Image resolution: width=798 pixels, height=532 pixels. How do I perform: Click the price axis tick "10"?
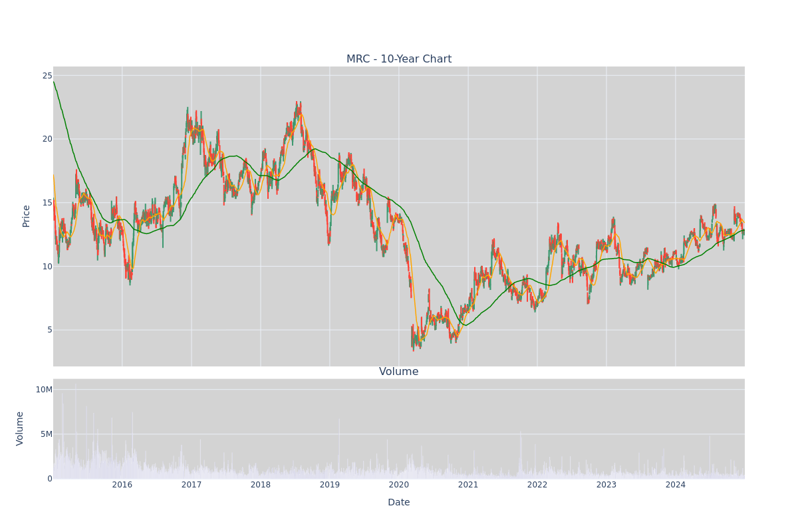tap(47, 267)
